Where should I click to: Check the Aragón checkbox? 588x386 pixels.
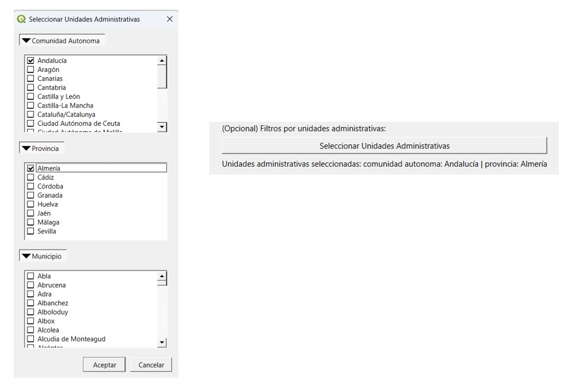(x=31, y=69)
